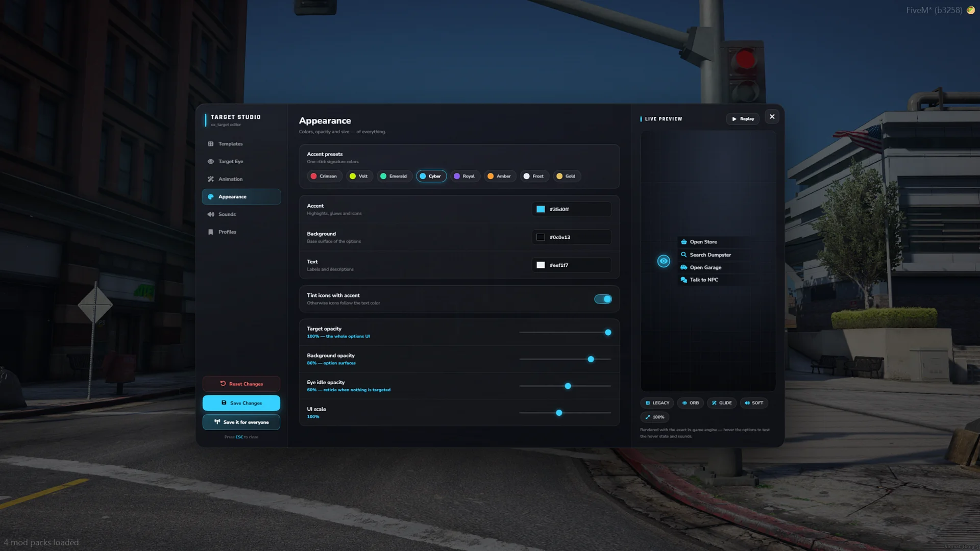Apply the SOFT sound preset
Viewport: 980px width, 551px height.
coord(754,403)
